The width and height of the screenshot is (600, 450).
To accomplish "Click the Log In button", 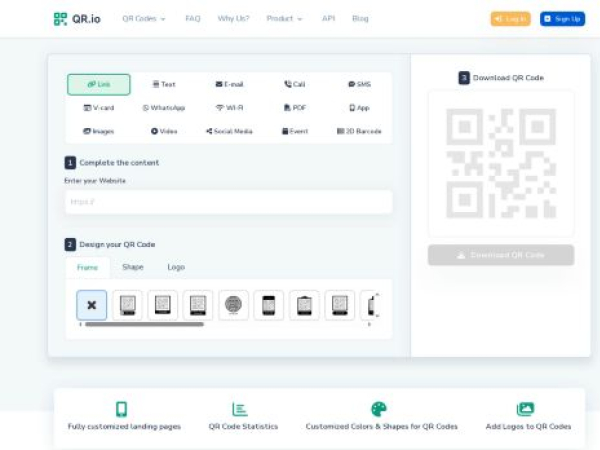I will tap(510, 19).
